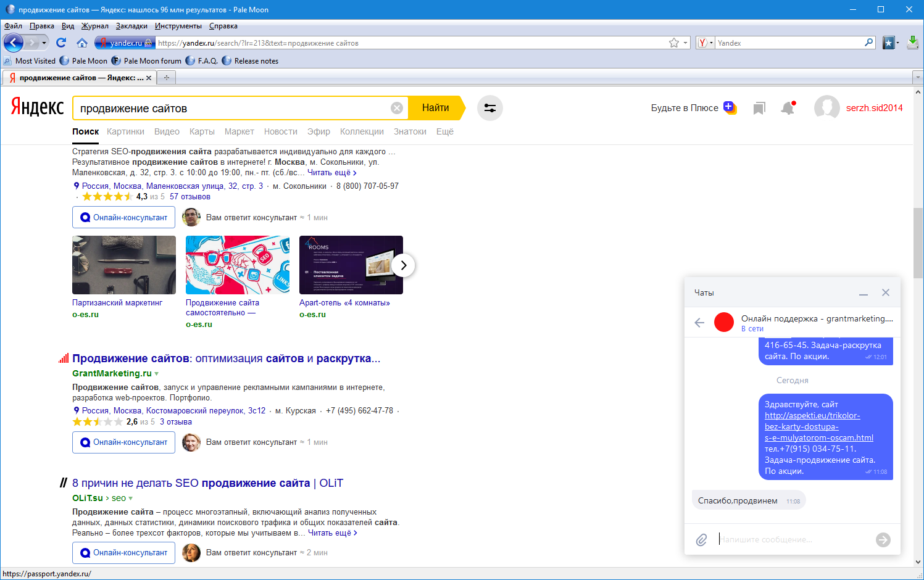Focus the Напишите сообщение chat input
Image resolution: width=924 pixels, height=580 pixels.
[793, 540]
